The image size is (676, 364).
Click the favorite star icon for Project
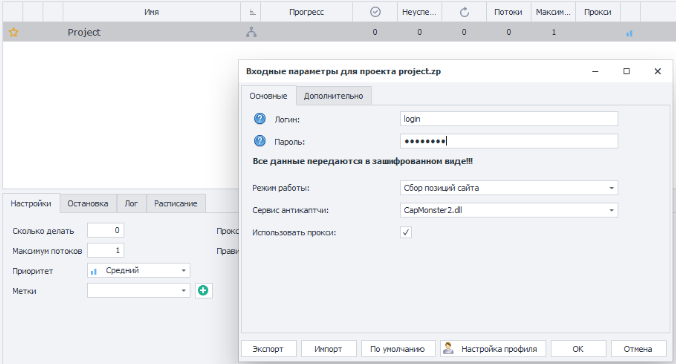coord(14,32)
